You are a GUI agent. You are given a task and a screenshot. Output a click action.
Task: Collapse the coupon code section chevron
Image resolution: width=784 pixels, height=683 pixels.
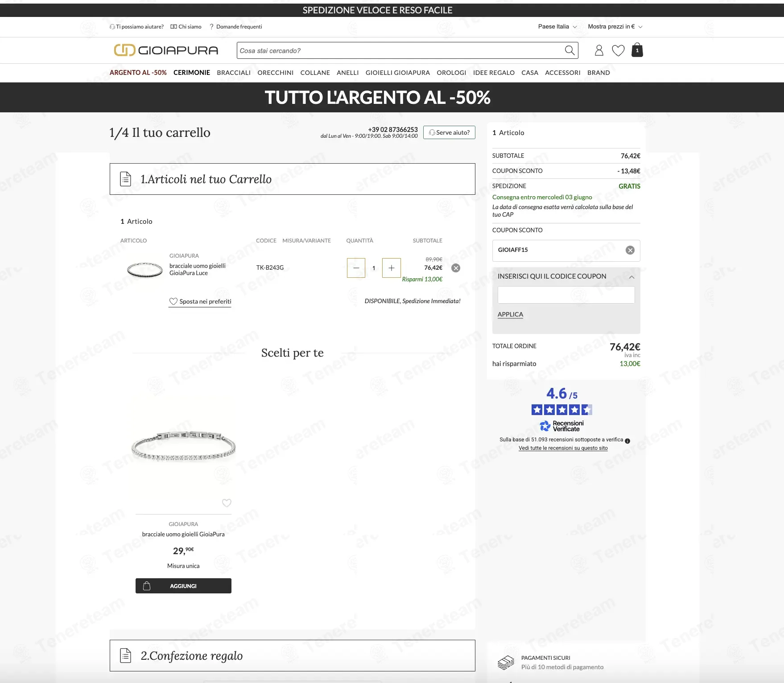point(631,277)
